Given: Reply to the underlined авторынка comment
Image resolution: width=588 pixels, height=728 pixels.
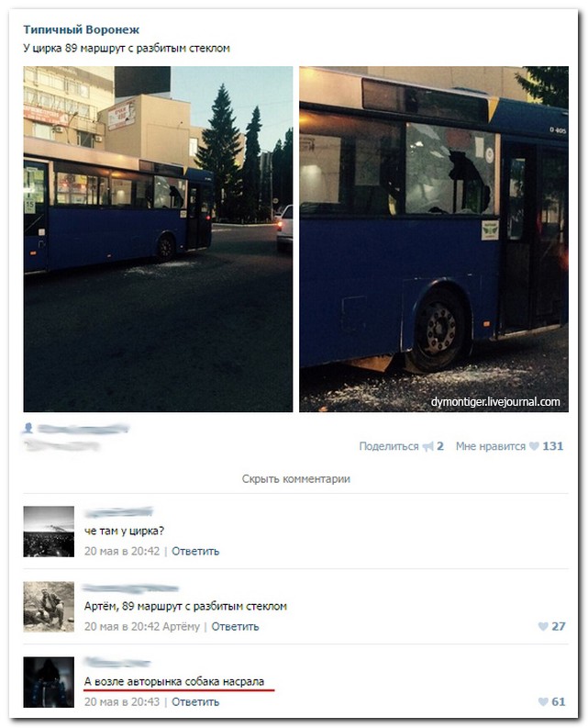Looking at the screenshot, I should (x=195, y=701).
